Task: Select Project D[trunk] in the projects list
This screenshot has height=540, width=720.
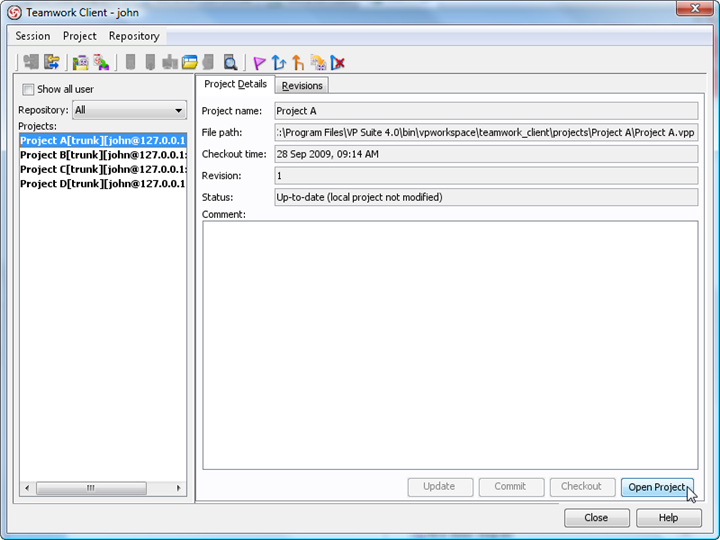Action: 103,183
